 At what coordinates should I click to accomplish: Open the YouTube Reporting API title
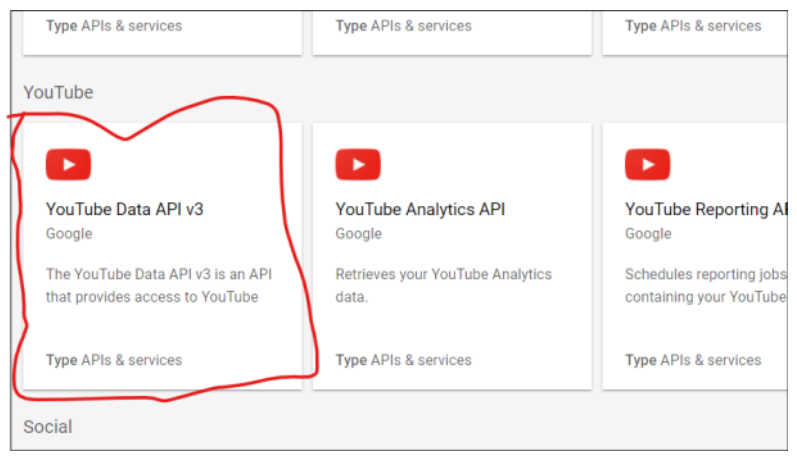pos(706,209)
